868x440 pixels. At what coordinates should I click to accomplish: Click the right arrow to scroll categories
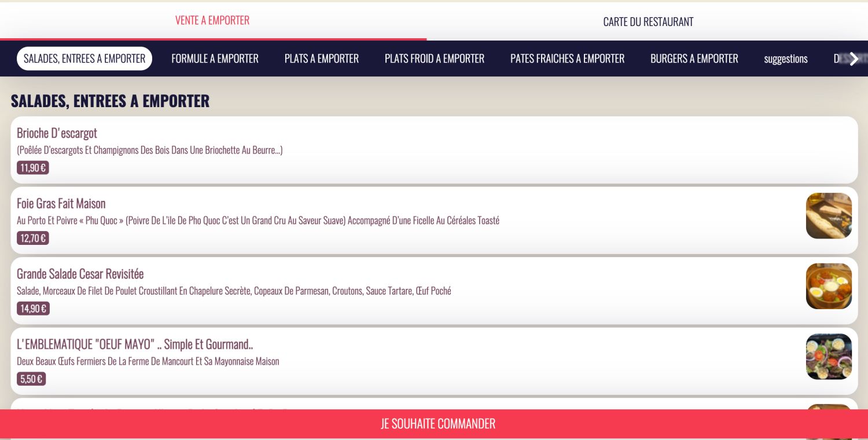[x=854, y=58]
